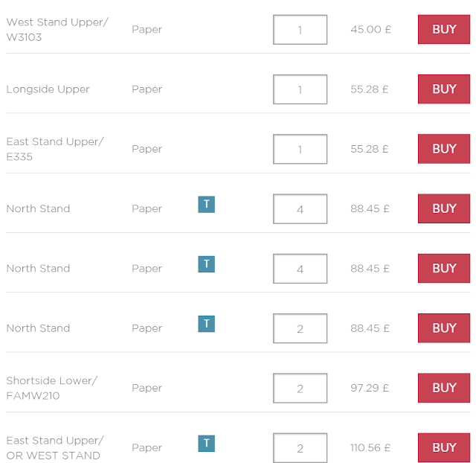Buy the North Stand listing with quantity 2
The width and height of the screenshot is (476, 463).
click(x=444, y=328)
